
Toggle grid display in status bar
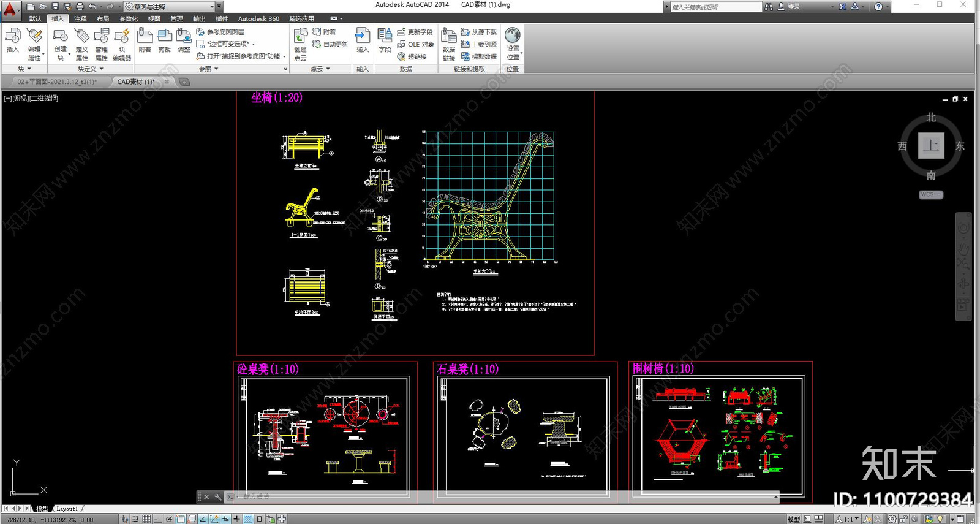146,519
